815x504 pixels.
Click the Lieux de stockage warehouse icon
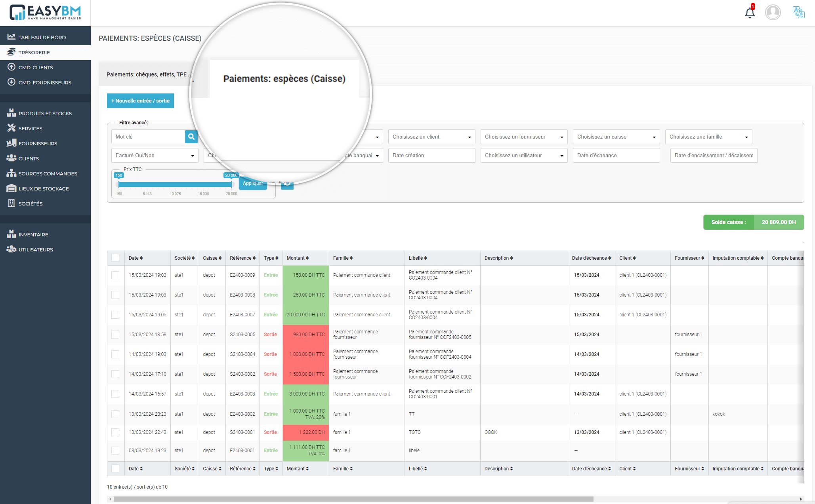(x=11, y=188)
